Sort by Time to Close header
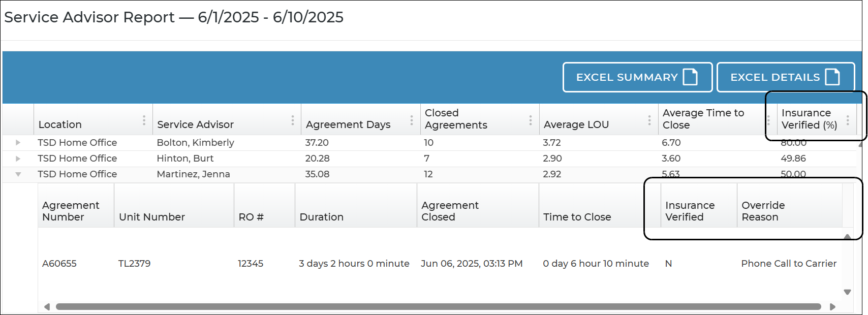The height and width of the screenshot is (315, 868). (577, 217)
